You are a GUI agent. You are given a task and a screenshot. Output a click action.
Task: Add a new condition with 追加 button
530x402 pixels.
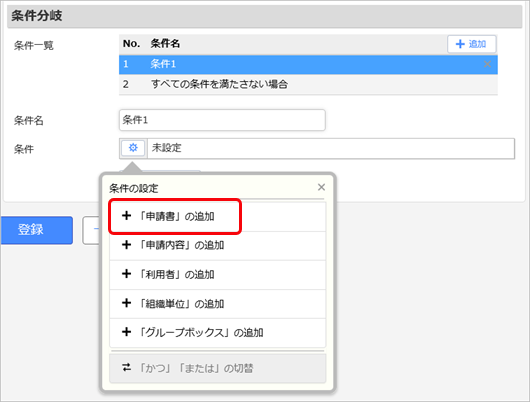tap(472, 44)
